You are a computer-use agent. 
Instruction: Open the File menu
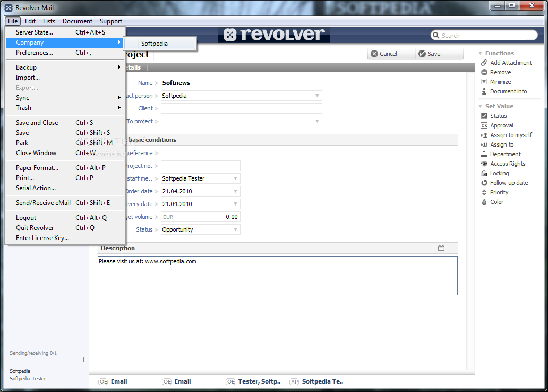[13, 21]
